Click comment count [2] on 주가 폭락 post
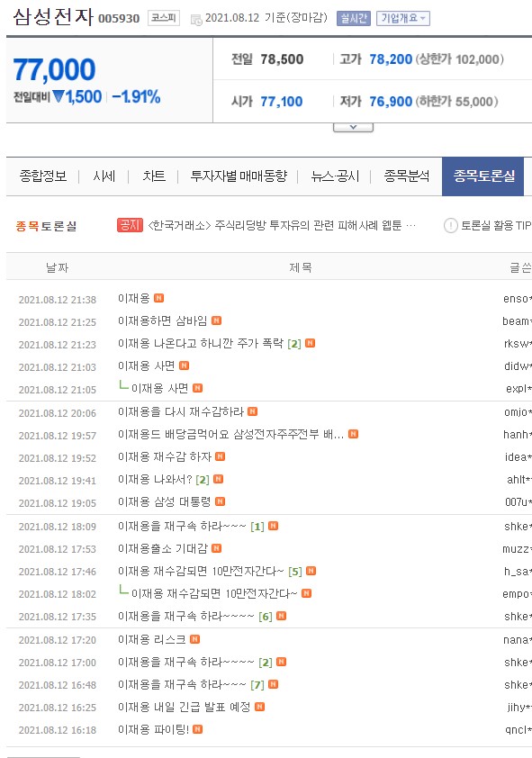This screenshot has height=758, width=532. [294, 344]
